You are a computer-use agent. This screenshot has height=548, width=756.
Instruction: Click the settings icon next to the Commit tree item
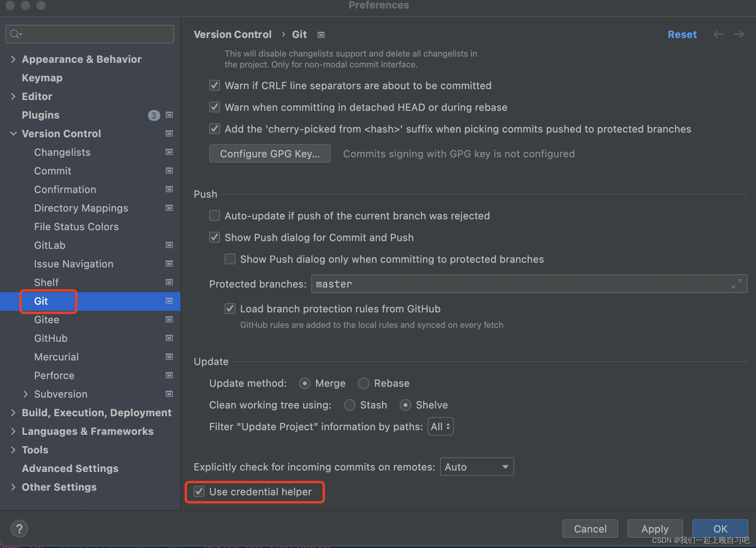[x=169, y=171]
